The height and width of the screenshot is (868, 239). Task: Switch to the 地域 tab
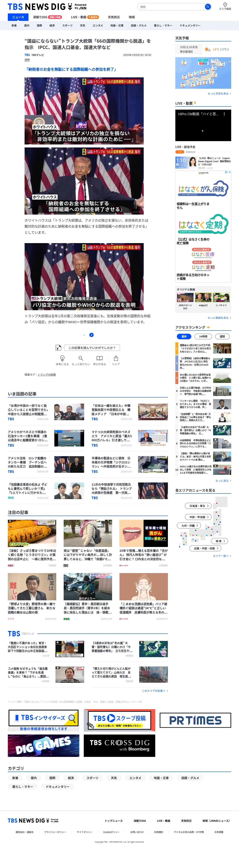pos(132,17)
